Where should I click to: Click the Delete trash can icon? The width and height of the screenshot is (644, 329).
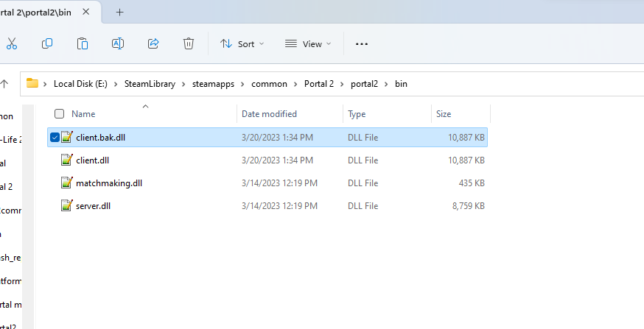coord(189,43)
